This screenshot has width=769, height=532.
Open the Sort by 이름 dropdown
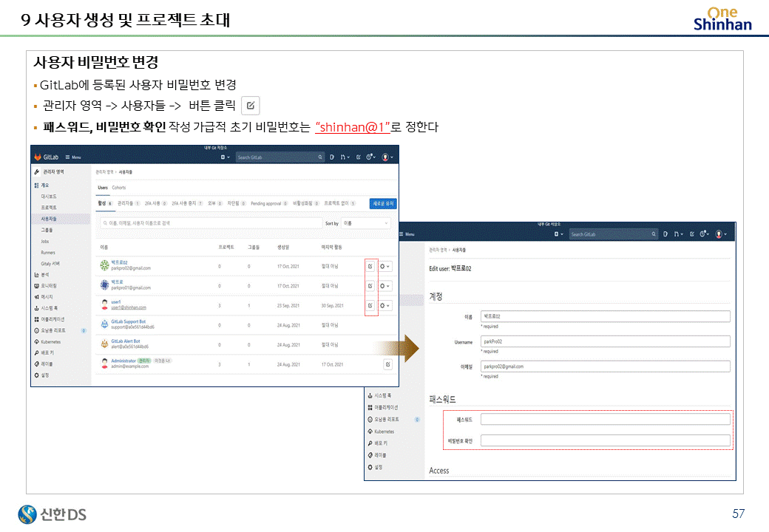[366, 223]
